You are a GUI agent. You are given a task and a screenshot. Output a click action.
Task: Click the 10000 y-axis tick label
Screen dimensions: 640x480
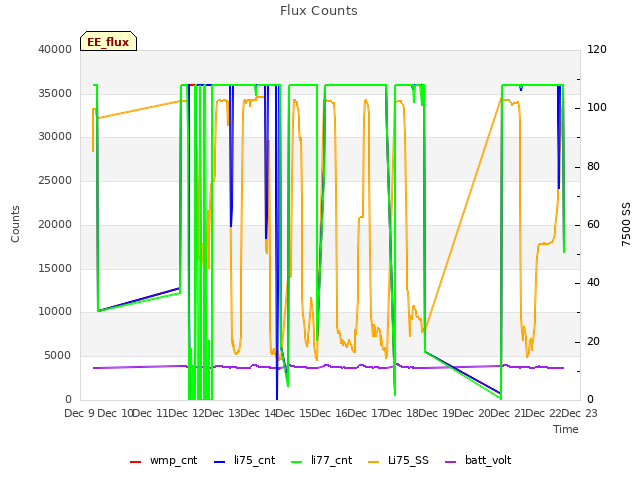55,312
